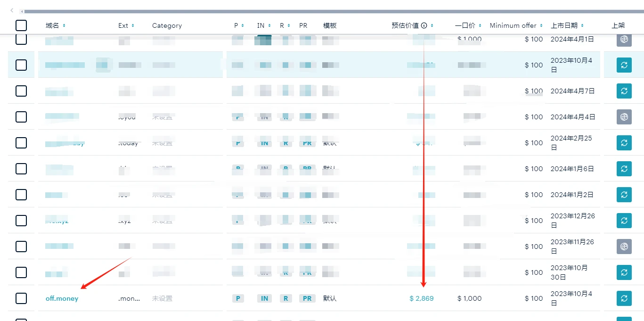Click the Minimum offer column header

[x=513, y=25]
